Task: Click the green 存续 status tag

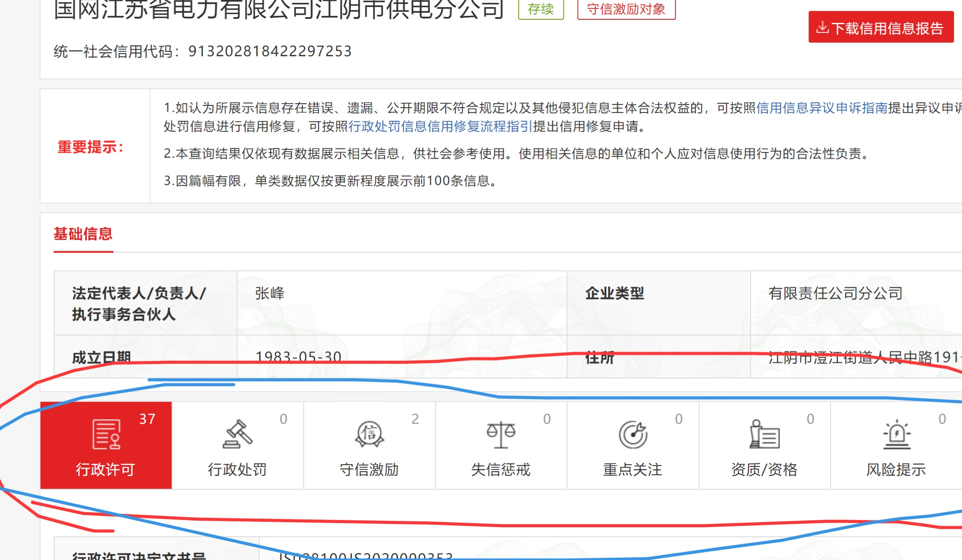Action: 541,9
